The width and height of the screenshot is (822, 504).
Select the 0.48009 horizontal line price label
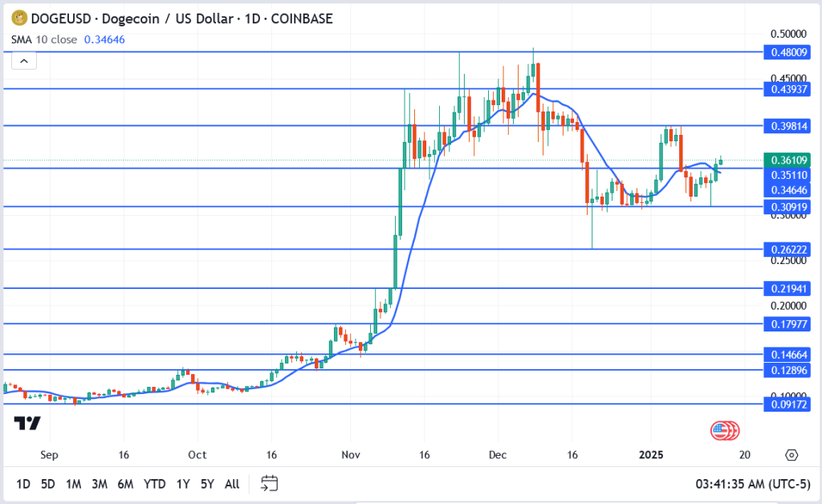click(789, 51)
